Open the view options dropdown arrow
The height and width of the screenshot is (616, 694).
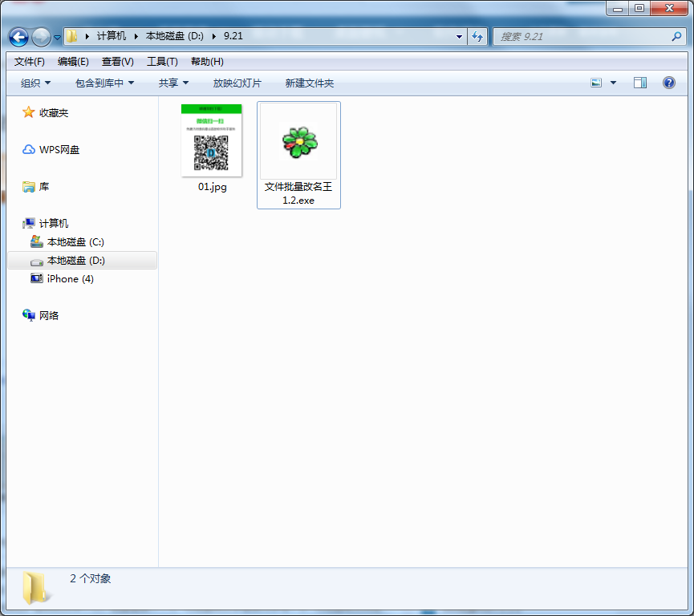point(613,83)
